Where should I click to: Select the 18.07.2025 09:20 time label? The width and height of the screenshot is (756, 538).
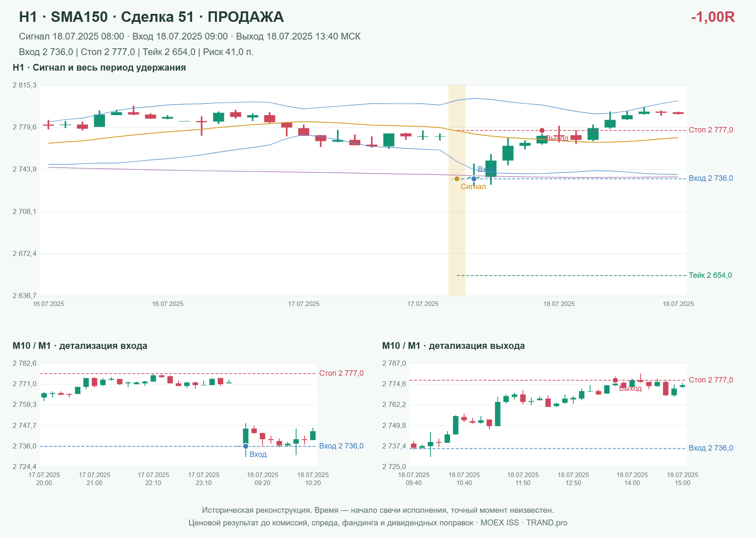pyautogui.click(x=262, y=479)
